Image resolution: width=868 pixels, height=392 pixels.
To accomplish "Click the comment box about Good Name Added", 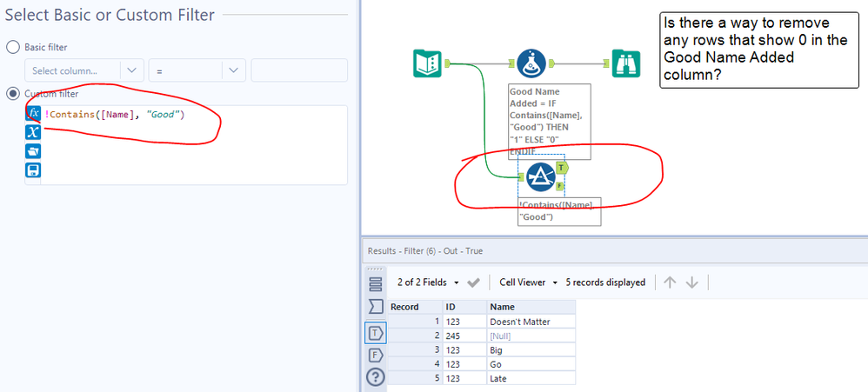I will pyautogui.click(x=759, y=50).
